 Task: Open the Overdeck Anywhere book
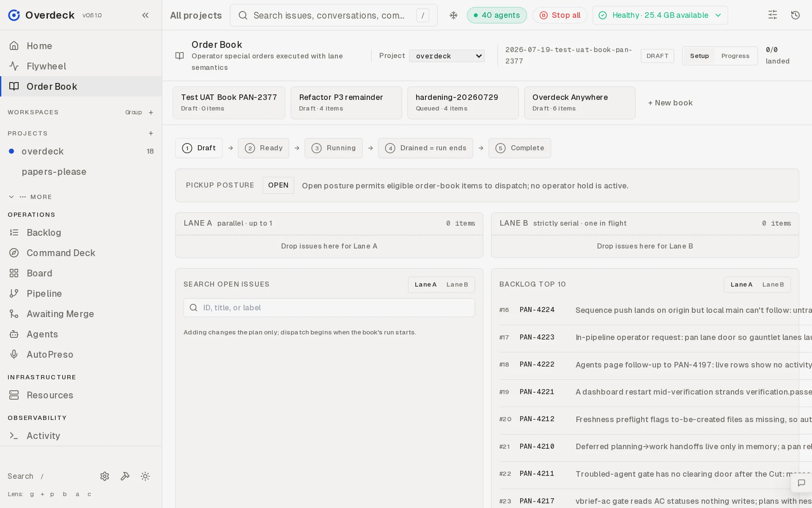coord(579,103)
